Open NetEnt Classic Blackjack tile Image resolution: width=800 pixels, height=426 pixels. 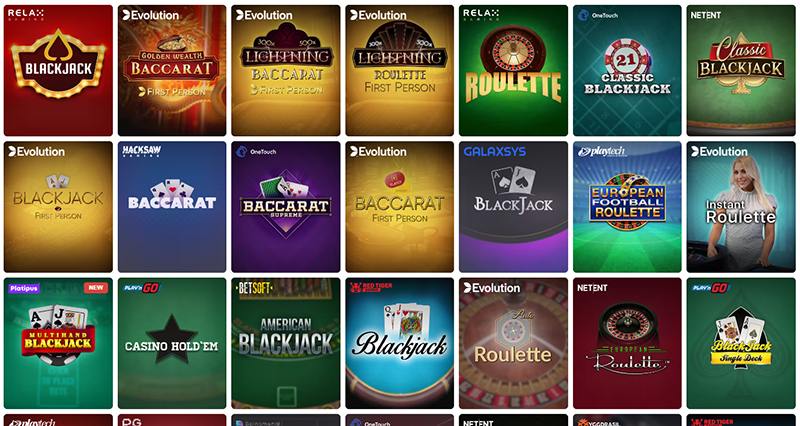741,70
